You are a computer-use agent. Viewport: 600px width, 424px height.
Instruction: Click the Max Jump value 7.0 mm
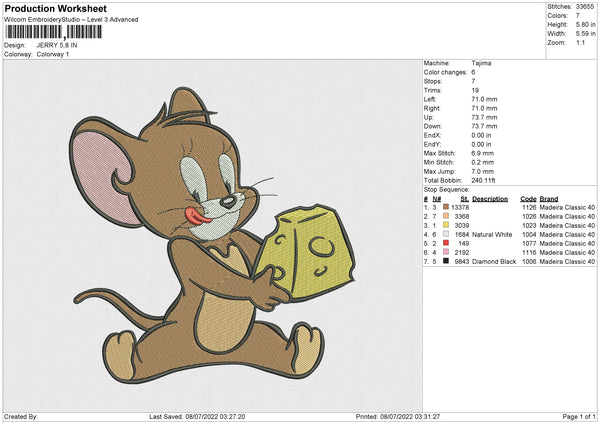[483, 171]
